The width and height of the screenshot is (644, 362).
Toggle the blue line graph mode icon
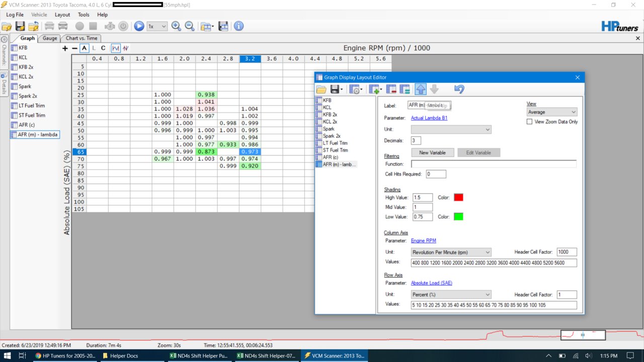point(116,48)
